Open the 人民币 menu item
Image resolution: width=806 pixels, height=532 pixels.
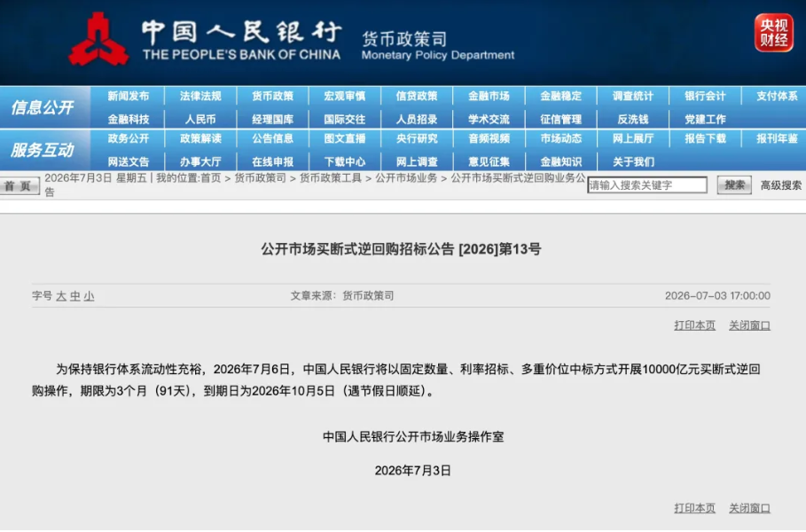(x=200, y=119)
